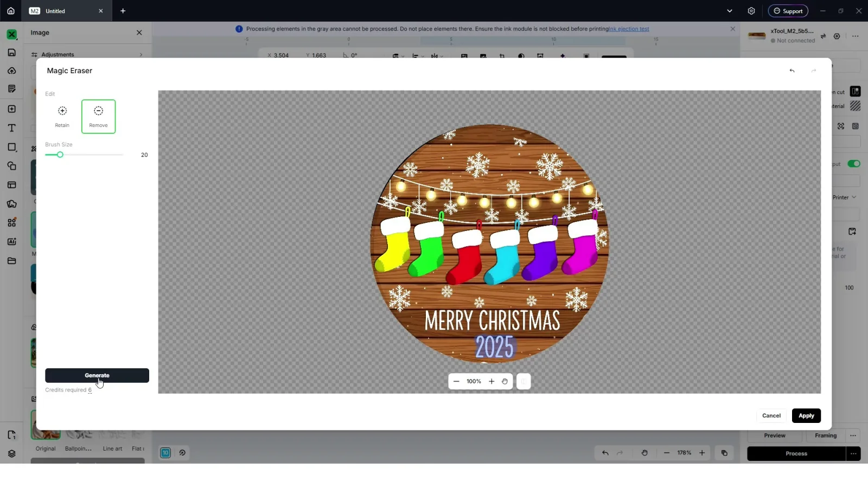
Task: Click Generate to run Magic Eraser
Action: 97,375
